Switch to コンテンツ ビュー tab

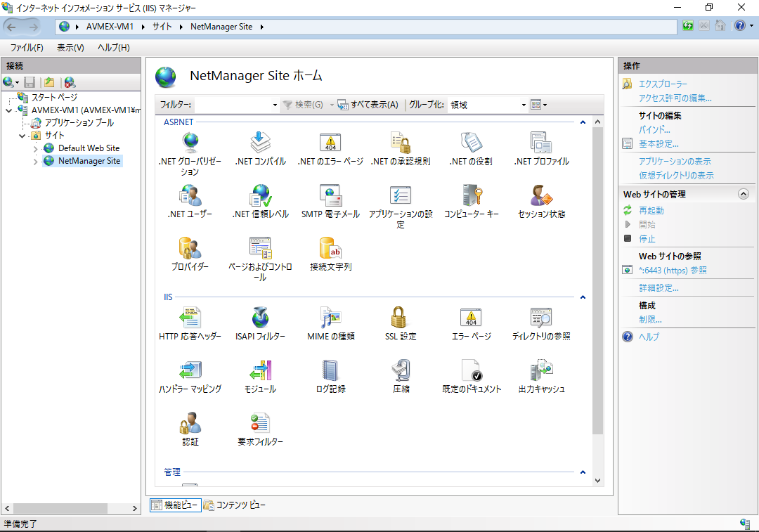pyautogui.click(x=235, y=505)
